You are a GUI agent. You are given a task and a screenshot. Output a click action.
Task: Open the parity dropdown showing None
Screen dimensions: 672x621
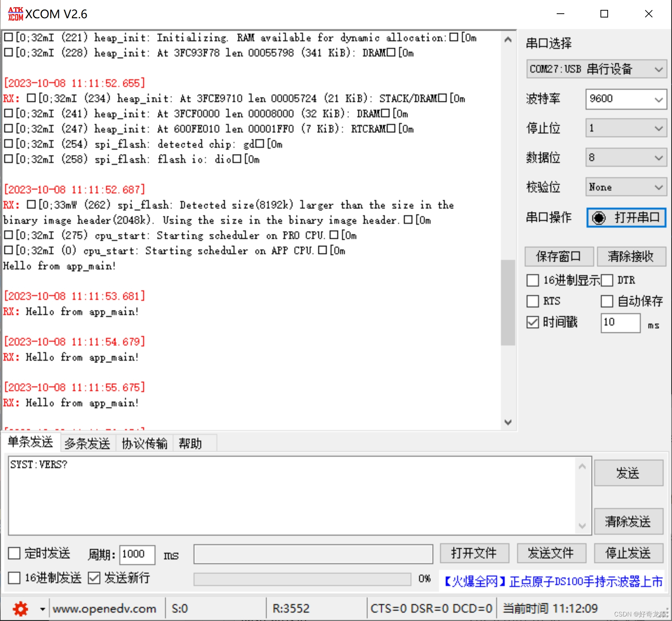pyautogui.click(x=626, y=187)
